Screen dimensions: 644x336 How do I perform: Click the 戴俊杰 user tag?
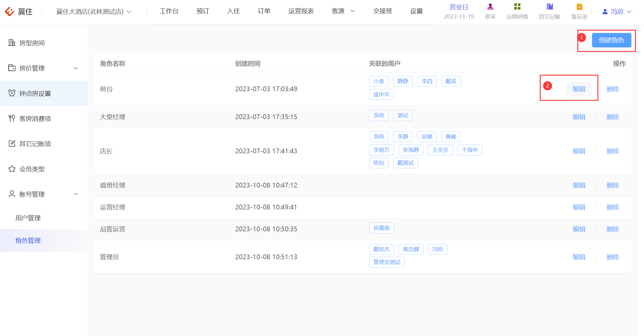point(381,249)
